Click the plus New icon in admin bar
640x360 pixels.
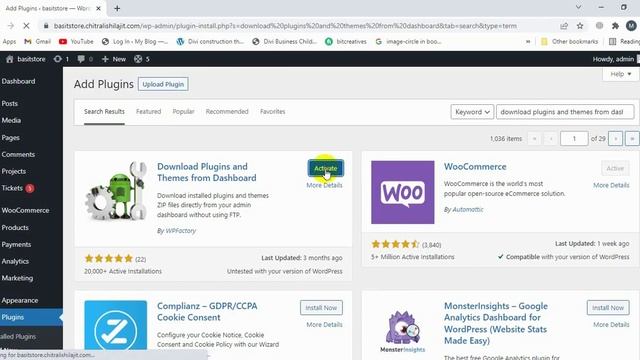105,59
